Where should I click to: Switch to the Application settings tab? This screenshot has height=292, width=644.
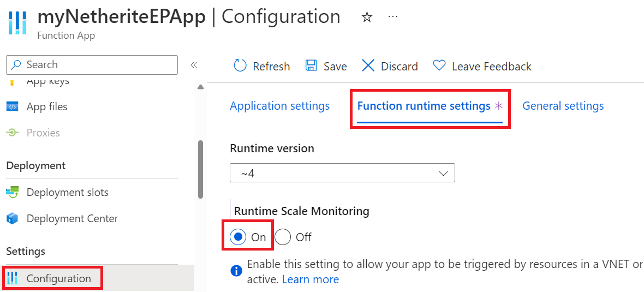(279, 106)
